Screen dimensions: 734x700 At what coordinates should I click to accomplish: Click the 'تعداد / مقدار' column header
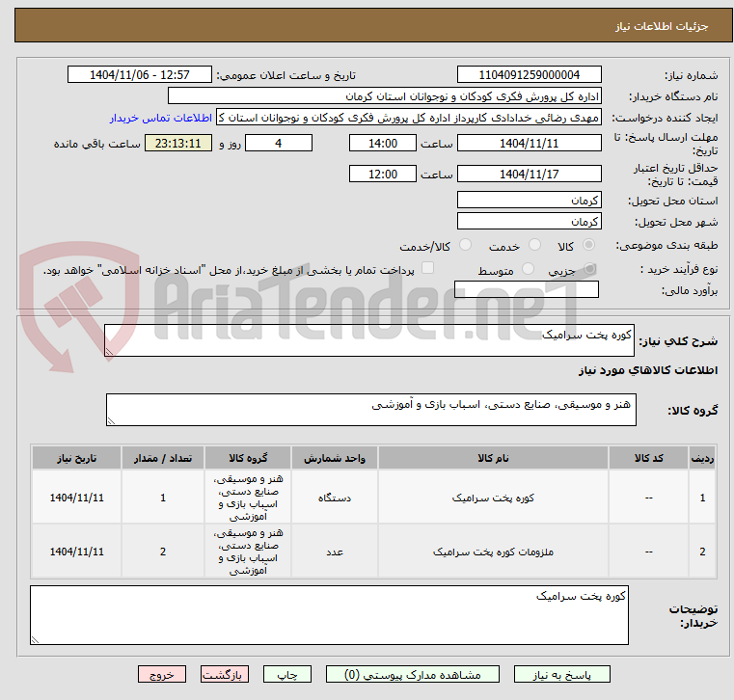163,458
